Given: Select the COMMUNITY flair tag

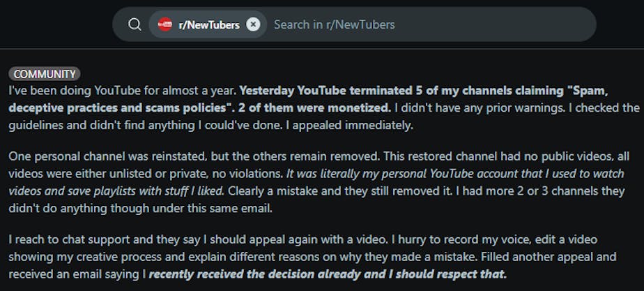Looking at the screenshot, I should [x=45, y=74].
